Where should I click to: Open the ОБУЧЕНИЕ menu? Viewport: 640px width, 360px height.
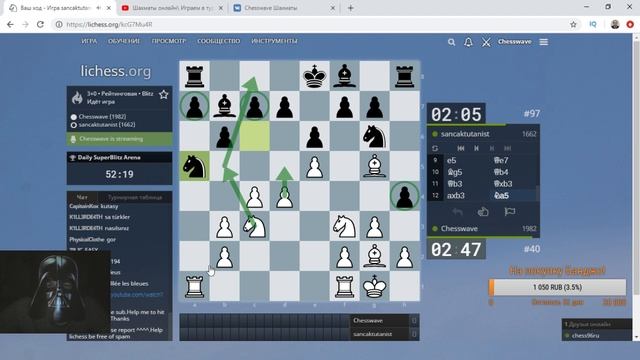pyautogui.click(x=124, y=41)
